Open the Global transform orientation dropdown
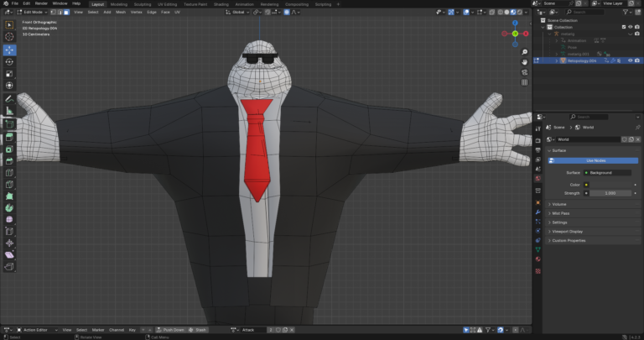Viewport: 644px width, 340px height. pos(239,13)
